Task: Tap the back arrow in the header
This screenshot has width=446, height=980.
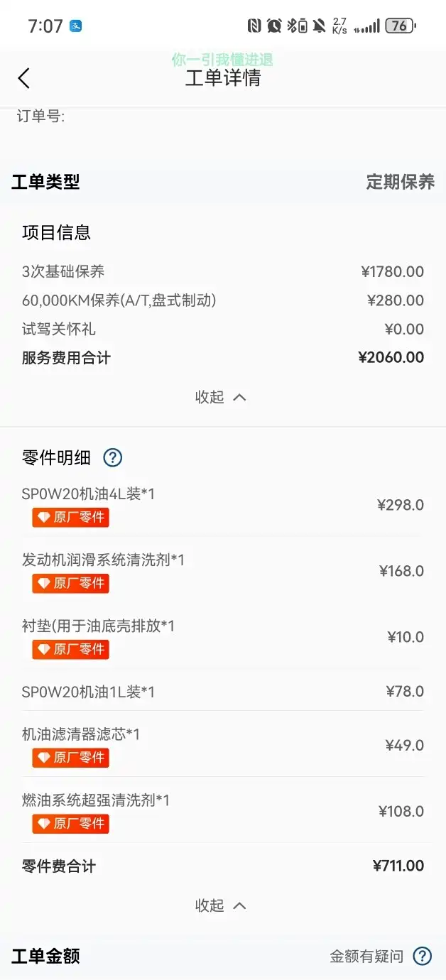Action: [x=24, y=78]
